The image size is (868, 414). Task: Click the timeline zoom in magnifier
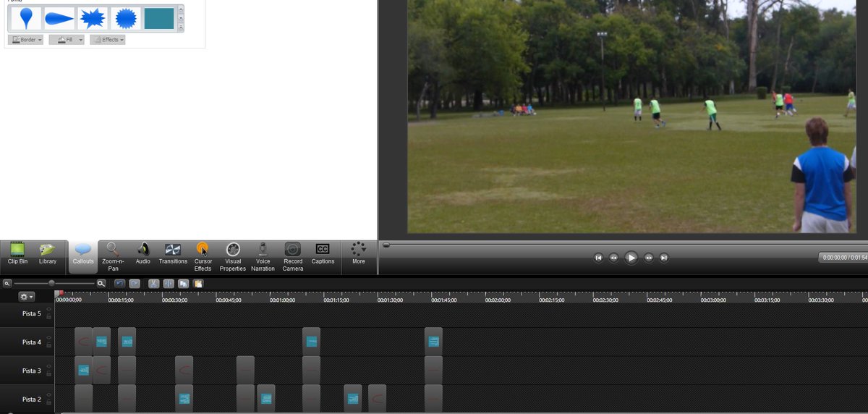[101, 284]
